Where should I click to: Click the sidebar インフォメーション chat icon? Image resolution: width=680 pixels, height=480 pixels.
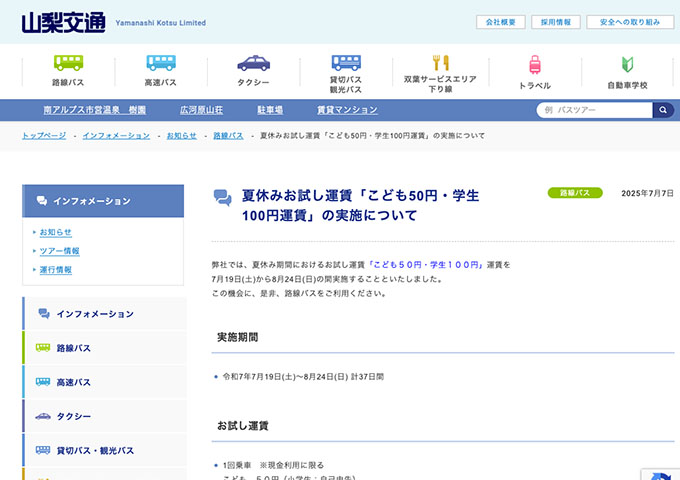pyautogui.click(x=44, y=313)
